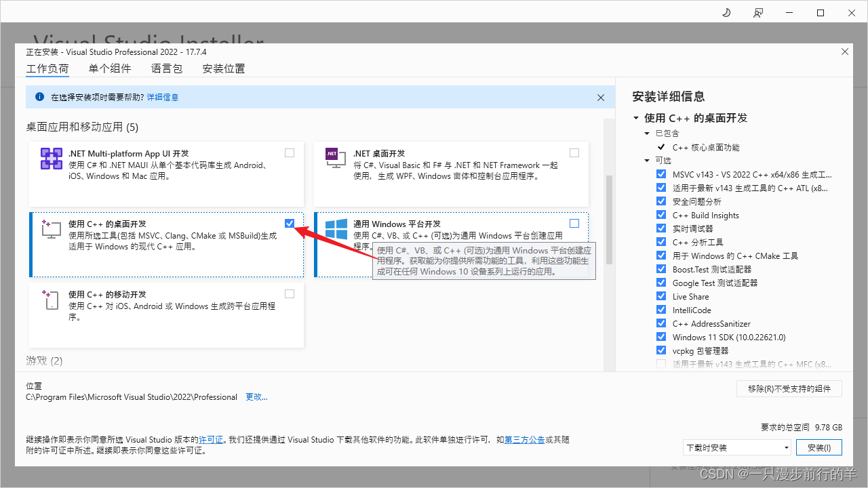Uncheck Boost.Test 测试适配器 checkbox
Screen dimensions: 868x488
pos(661,269)
